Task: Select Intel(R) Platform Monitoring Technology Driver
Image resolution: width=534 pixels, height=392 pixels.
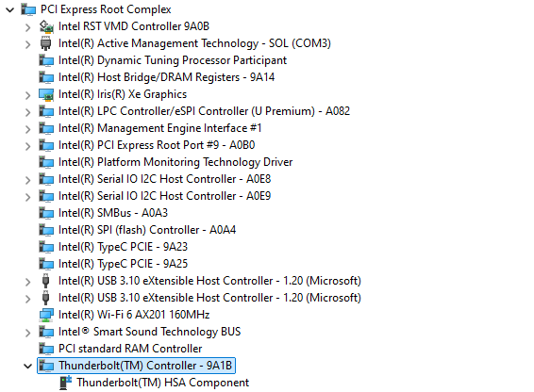Action: (175, 162)
